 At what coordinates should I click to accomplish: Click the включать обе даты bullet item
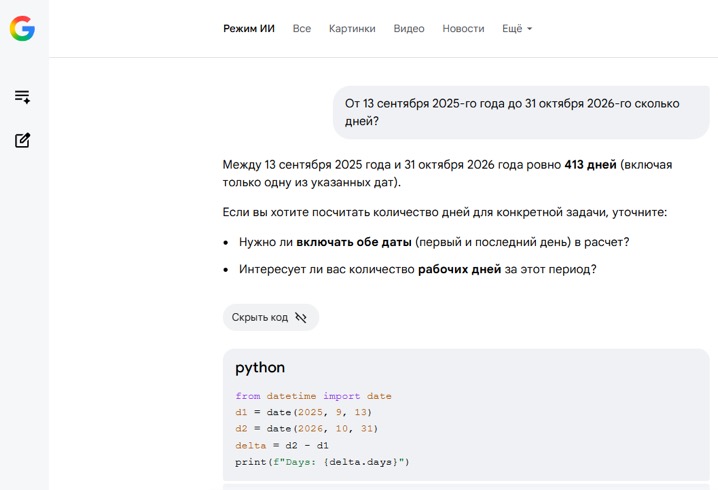click(434, 242)
